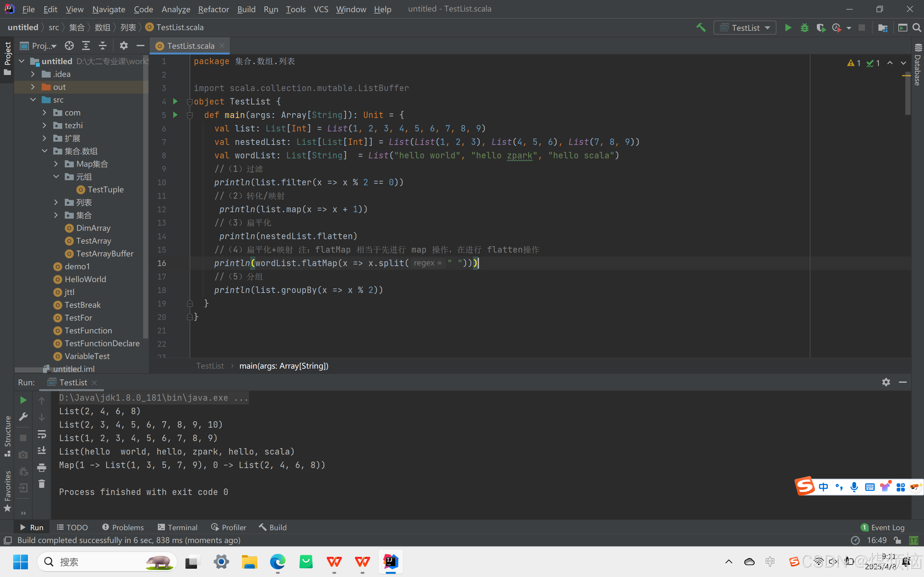Click the Build project hammer icon
Image resolution: width=924 pixels, height=577 pixels.
click(x=701, y=28)
